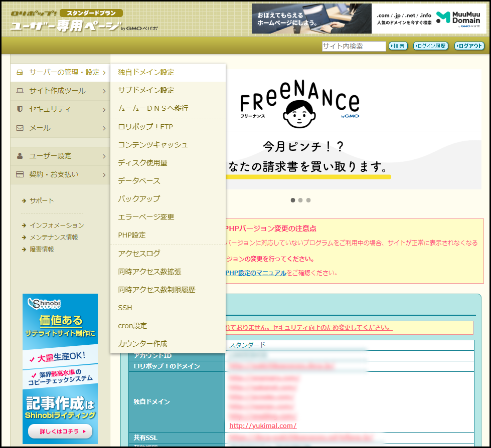The image size is (491, 448).
Task: Click the person icon beside ユーザー設定
Action: point(20,156)
